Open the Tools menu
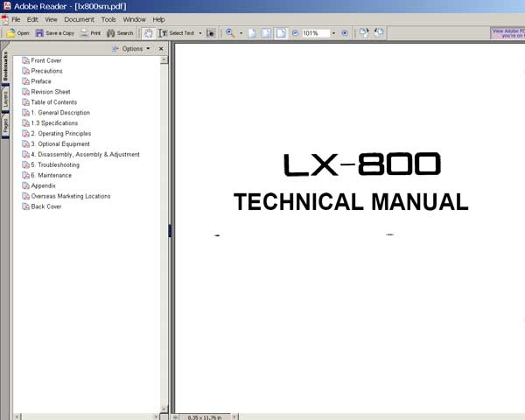525x420 pixels. click(x=108, y=19)
